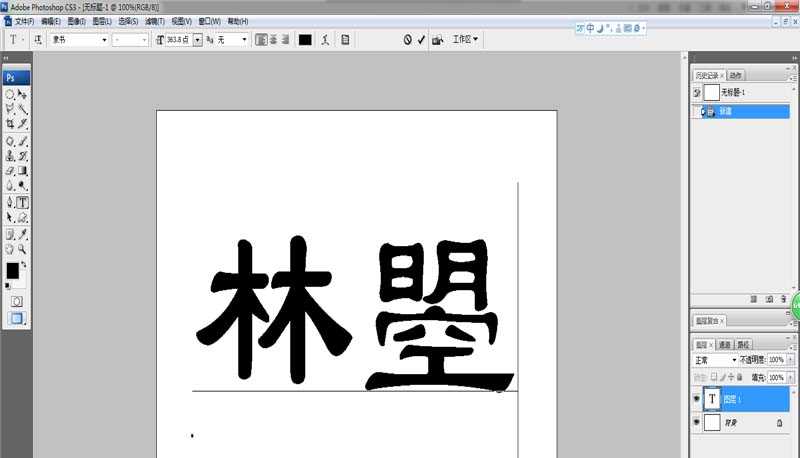The height and width of the screenshot is (458, 800).
Task: Switch to the Actions panel tab
Action: pyautogui.click(x=735, y=75)
